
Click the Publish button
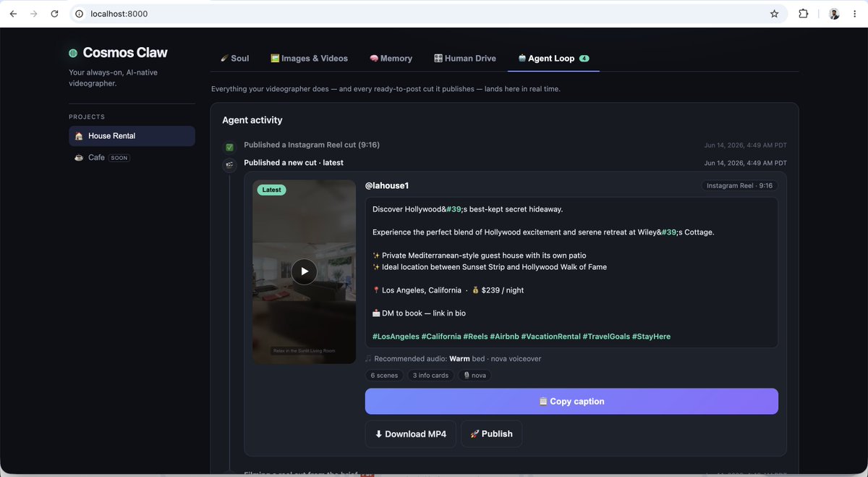tap(491, 434)
